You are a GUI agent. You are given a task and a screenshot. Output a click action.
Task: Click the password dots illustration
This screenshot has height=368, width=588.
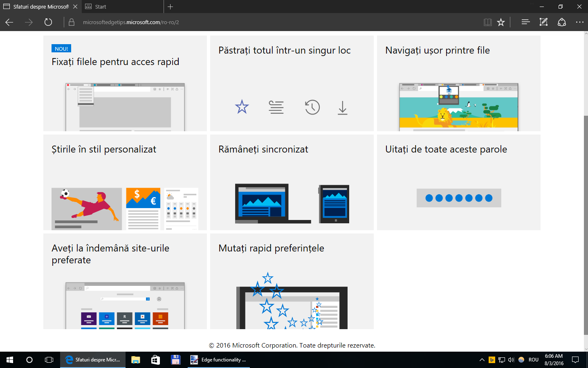coord(459,198)
